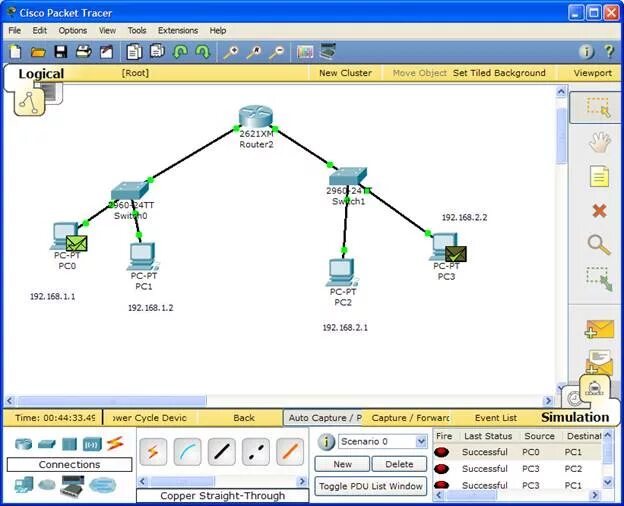Click the Network Information 'i' icon in toolbar
The height and width of the screenshot is (506, 624).
tap(586, 51)
